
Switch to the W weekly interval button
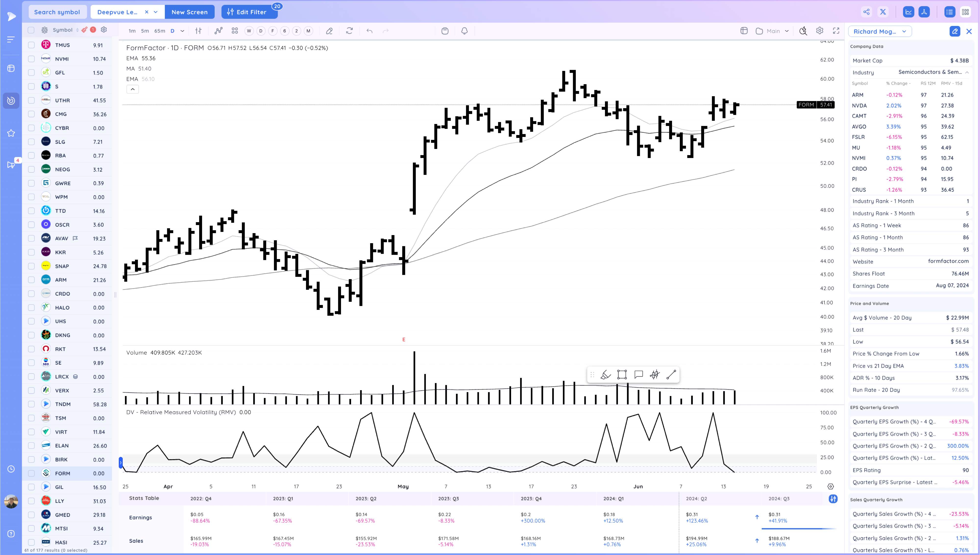coord(249,31)
